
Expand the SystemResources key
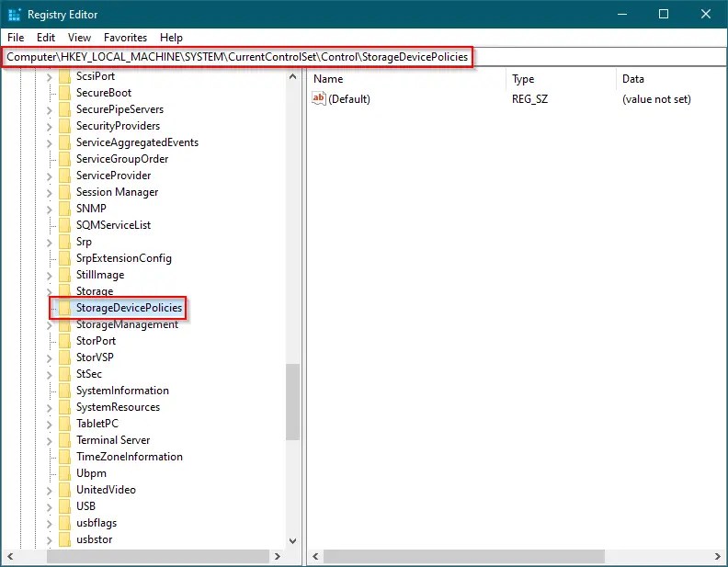tap(50, 407)
